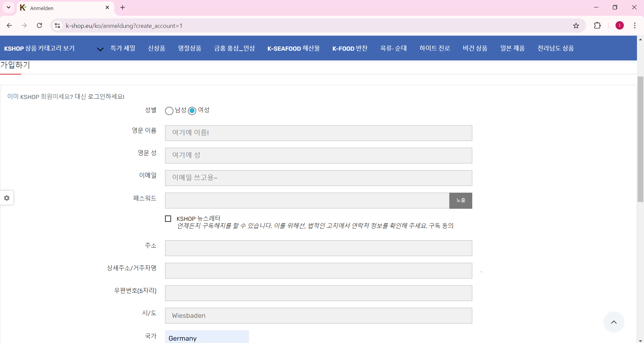Click the scroll-to-top arrow button

click(614, 322)
